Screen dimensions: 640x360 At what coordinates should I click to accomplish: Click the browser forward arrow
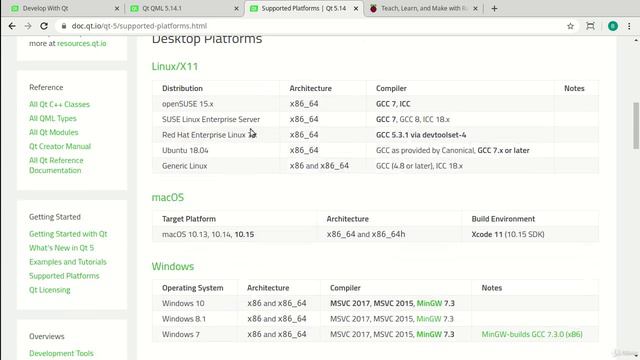point(28,26)
